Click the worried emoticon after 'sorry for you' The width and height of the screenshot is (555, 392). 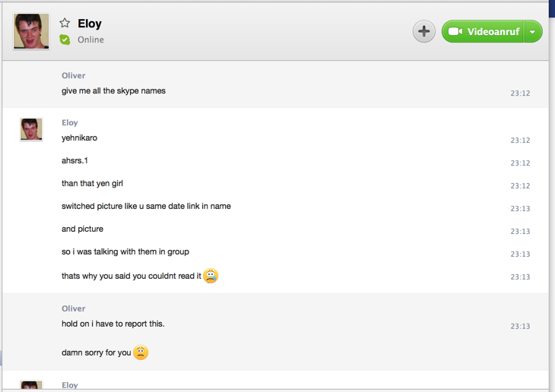[141, 352]
